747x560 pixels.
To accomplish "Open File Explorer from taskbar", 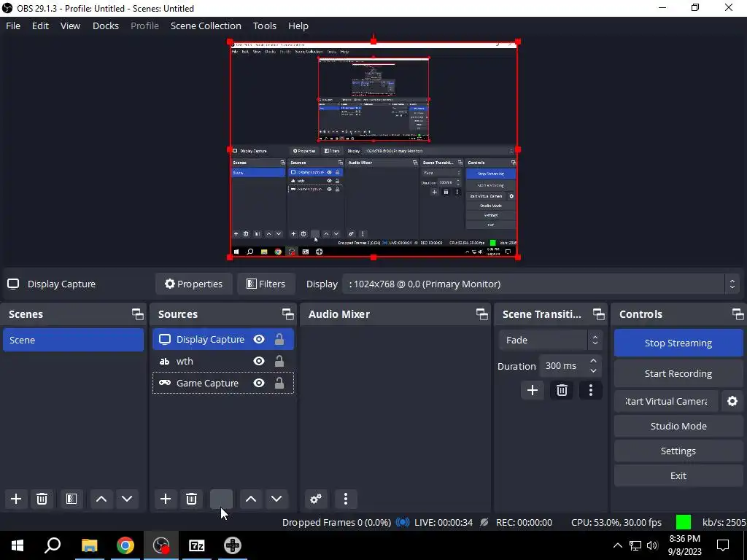I will pos(90,545).
